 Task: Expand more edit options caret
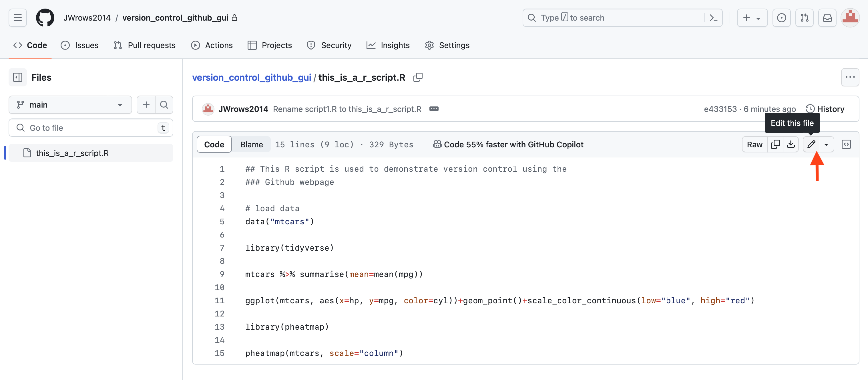coord(826,144)
